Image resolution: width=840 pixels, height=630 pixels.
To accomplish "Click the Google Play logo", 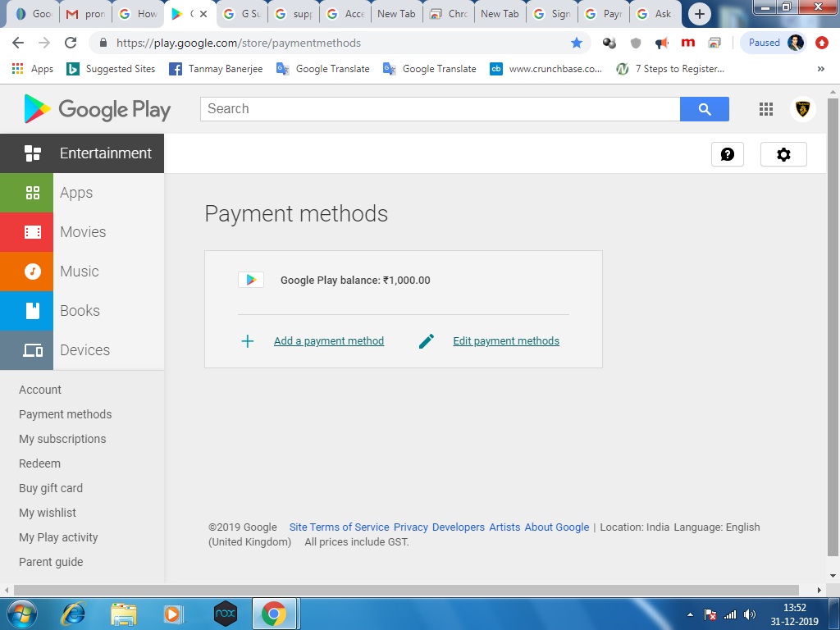I will click(97, 109).
